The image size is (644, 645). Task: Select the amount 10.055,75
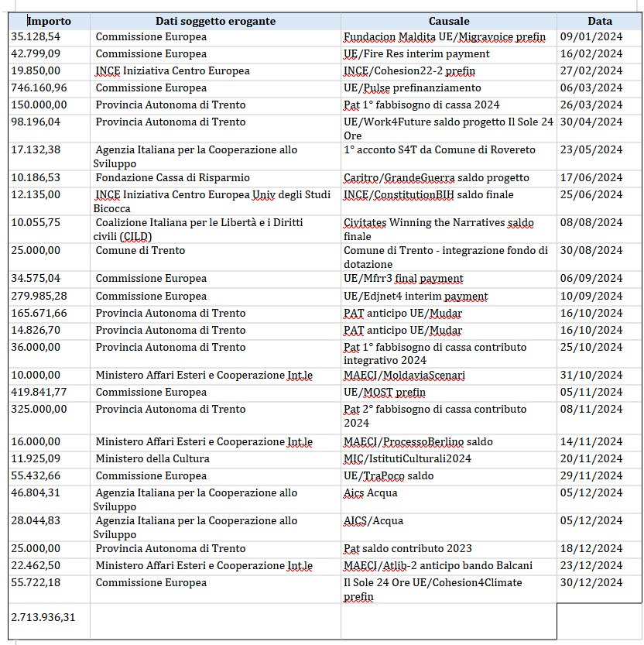[x=36, y=222]
